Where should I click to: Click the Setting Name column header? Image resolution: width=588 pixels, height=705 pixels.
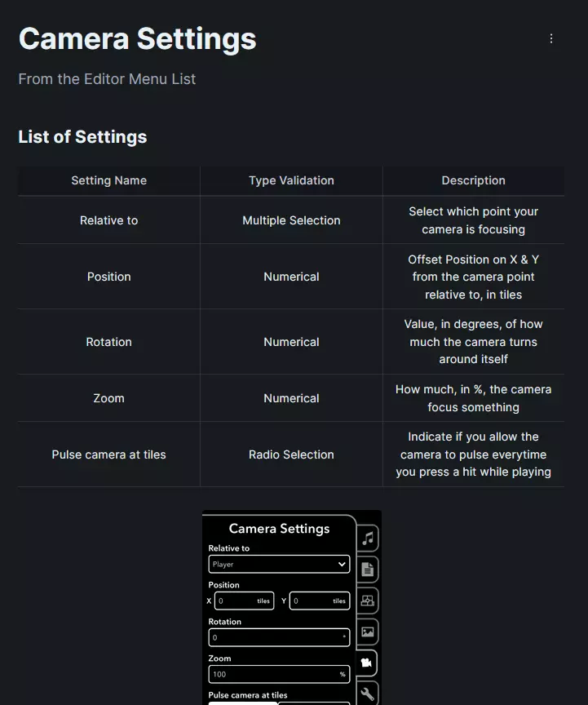pyautogui.click(x=108, y=180)
